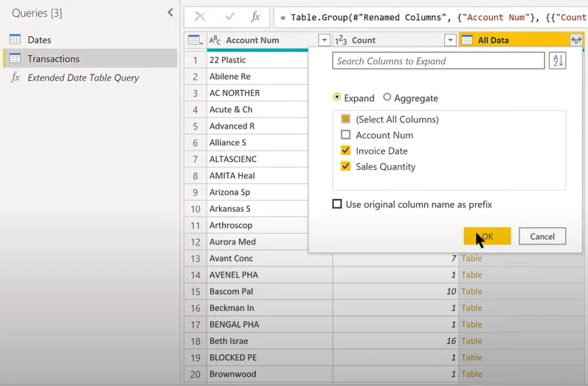This screenshot has width=588, height=386.
Task: Sort expand columns A-Z icon
Action: tap(557, 61)
